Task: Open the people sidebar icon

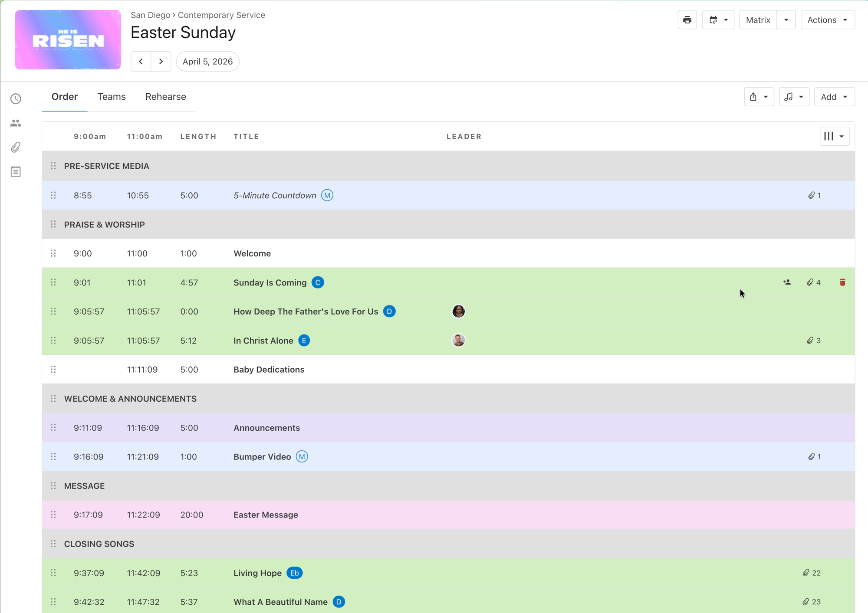Action: click(16, 123)
